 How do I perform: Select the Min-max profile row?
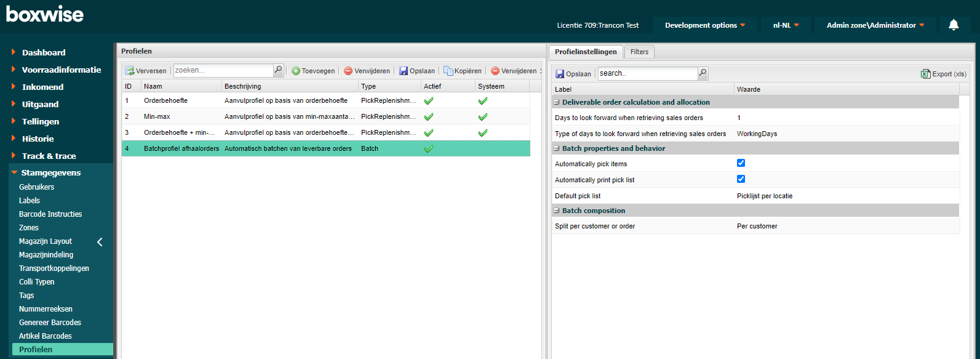point(326,116)
